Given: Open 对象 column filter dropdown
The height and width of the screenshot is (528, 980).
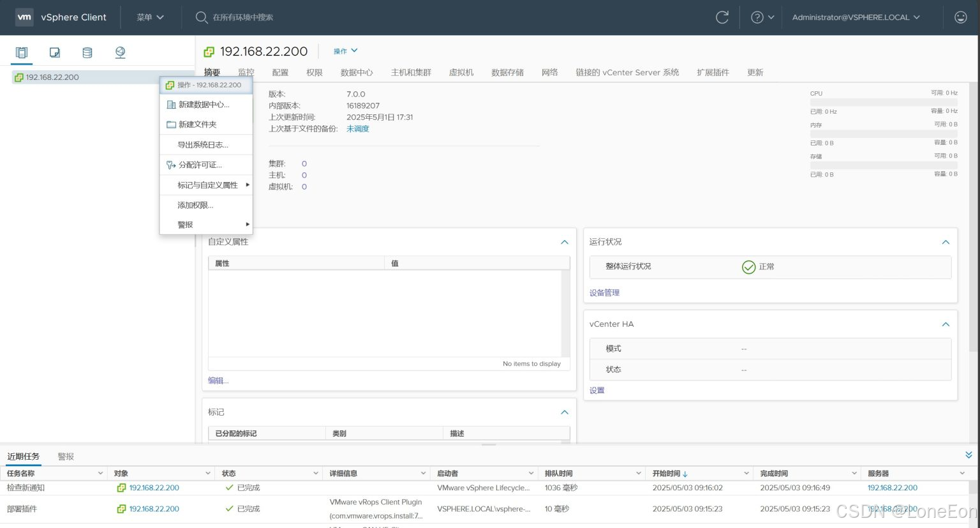Looking at the screenshot, I should coord(208,473).
